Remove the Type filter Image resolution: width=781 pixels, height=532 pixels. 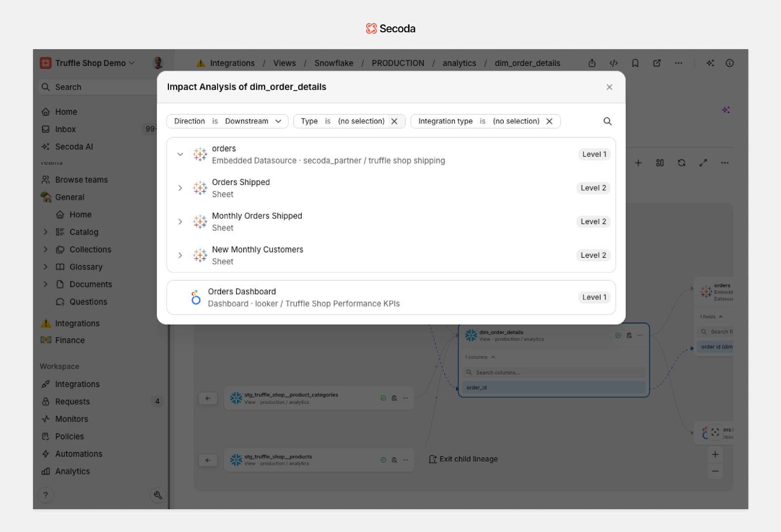coord(394,121)
